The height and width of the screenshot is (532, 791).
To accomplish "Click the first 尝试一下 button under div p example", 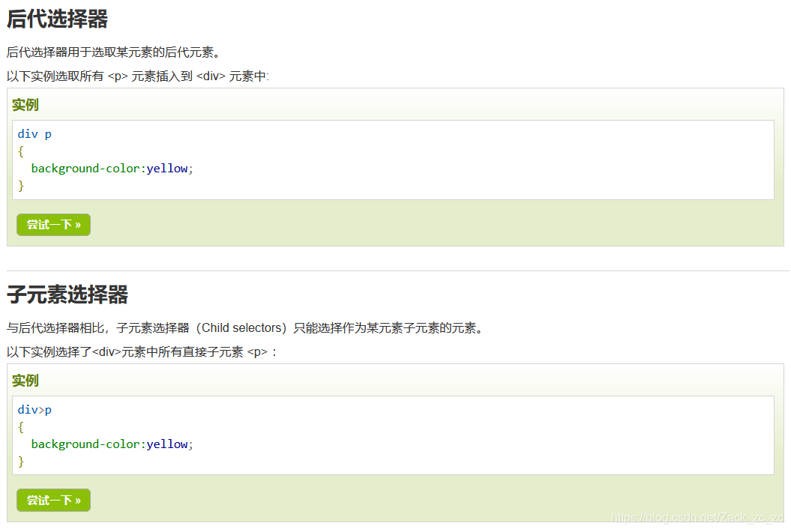I will click(x=53, y=224).
